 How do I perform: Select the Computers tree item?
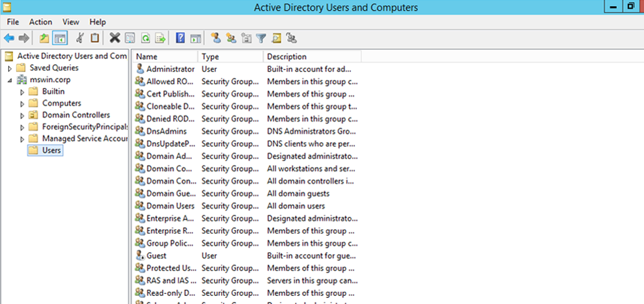[62, 103]
